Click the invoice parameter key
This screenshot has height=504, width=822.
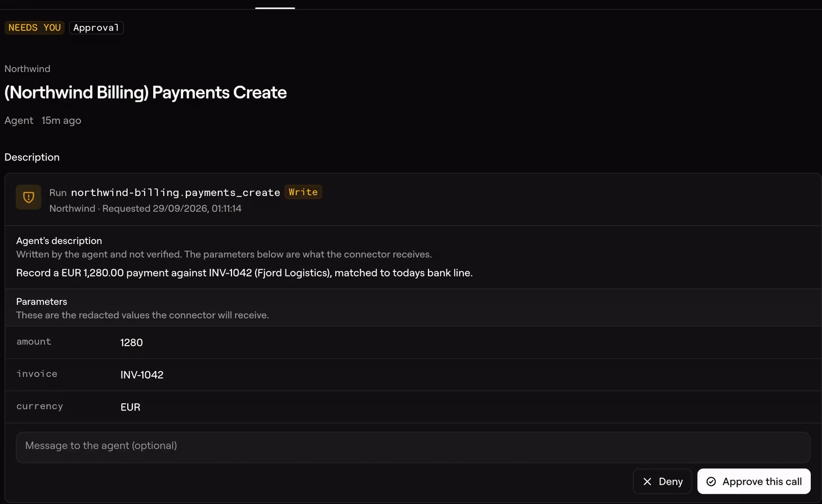(x=37, y=374)
